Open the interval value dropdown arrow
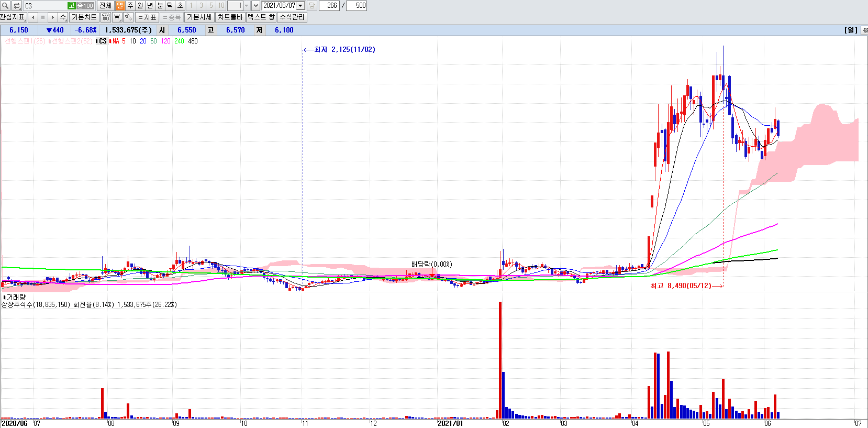This screenshot has width=868, height=428. pos(246,6)
